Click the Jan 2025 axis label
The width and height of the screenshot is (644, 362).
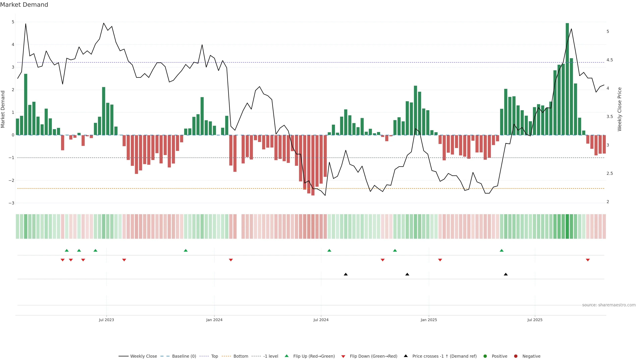tap(429, 320)
